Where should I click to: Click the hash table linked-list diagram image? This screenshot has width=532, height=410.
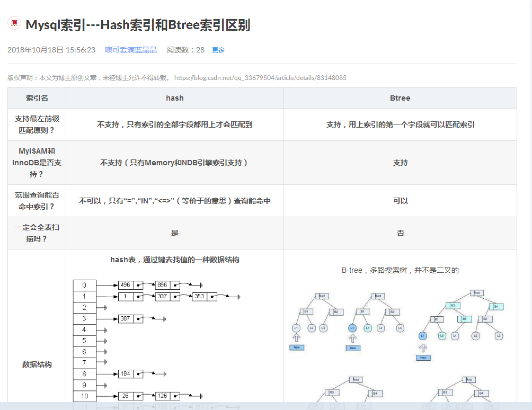[157, 344]
